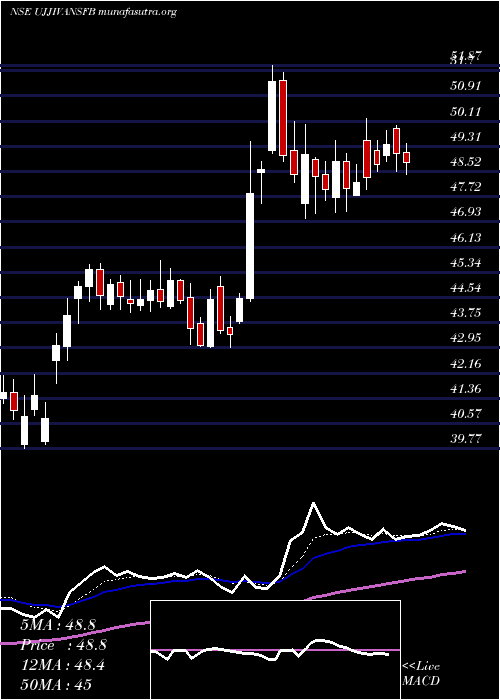Click the NSE UJJIVANSFB munafasutra.org title text
Screen dimensions: 500x700
pos(93,12)
